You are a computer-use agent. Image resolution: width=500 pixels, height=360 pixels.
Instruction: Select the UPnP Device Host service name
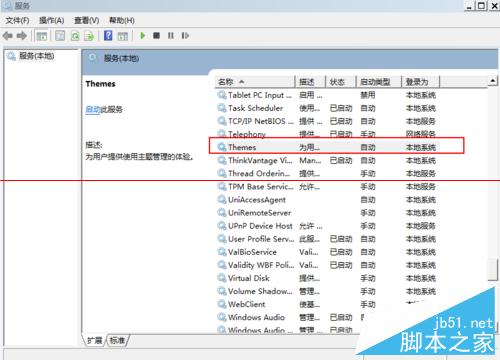click(x=260, y=226)
